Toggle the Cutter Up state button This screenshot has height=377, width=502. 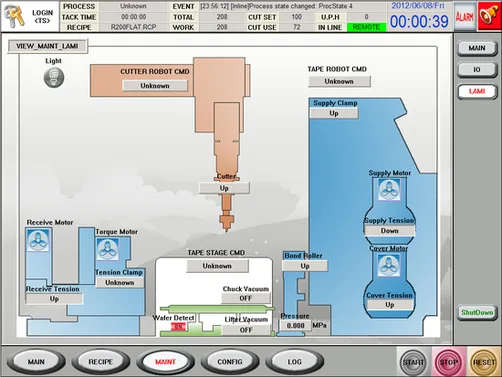[x=224, y=188]
